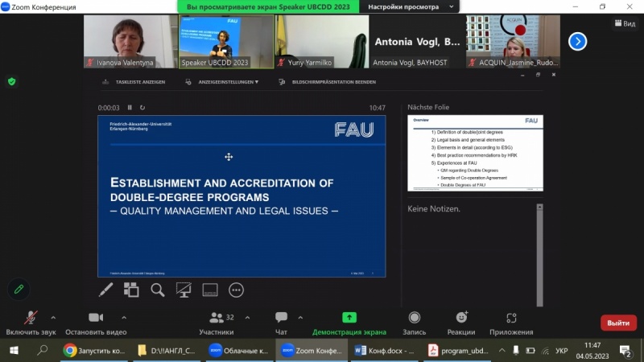Click the red Выйти button

coord(618,323)
